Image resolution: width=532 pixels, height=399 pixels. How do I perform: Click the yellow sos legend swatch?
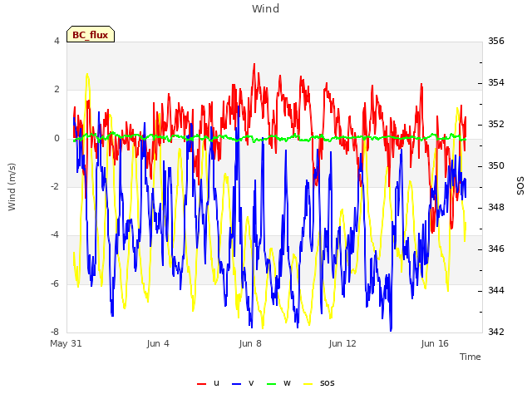point(308,384)
